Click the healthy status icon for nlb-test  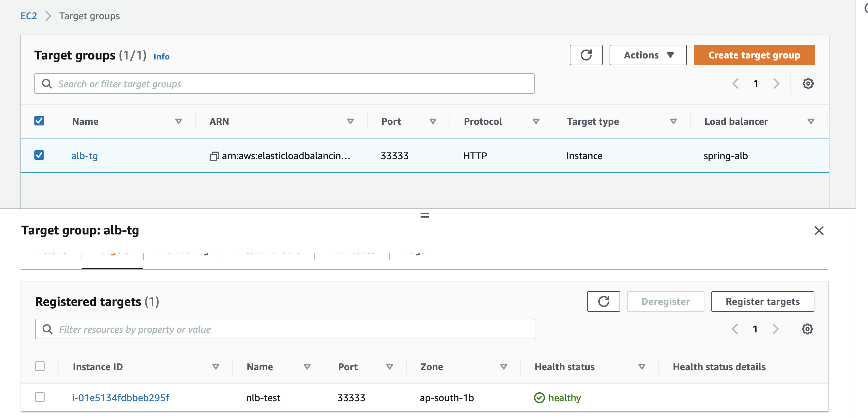(540, 398)
